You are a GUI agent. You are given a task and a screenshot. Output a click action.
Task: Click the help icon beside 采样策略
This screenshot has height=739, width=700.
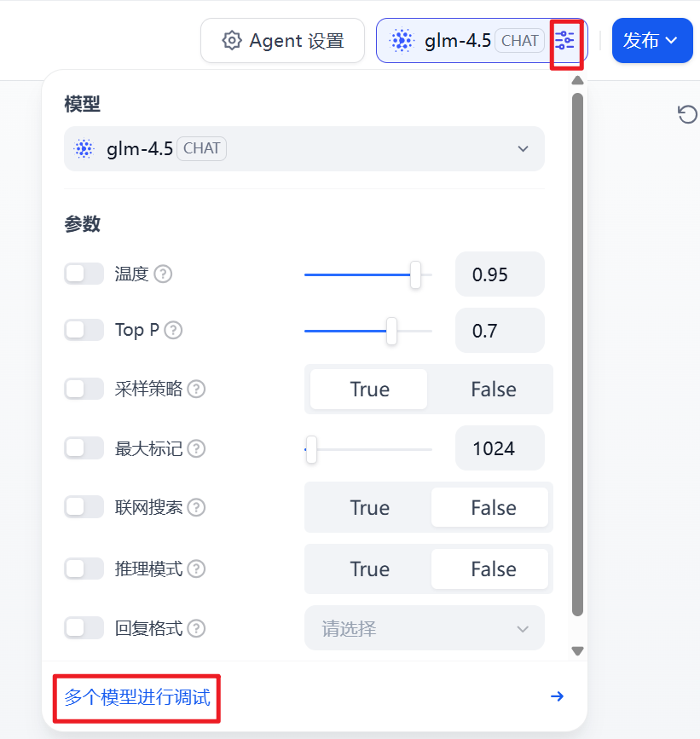196,390
